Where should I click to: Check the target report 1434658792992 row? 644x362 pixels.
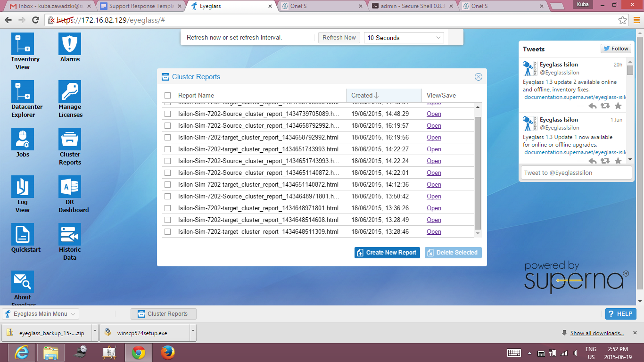click(x=167, y=138)
